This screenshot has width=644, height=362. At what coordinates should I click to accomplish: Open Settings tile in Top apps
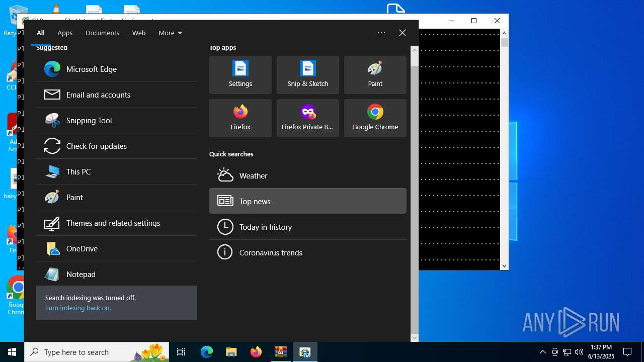point(240,75)
